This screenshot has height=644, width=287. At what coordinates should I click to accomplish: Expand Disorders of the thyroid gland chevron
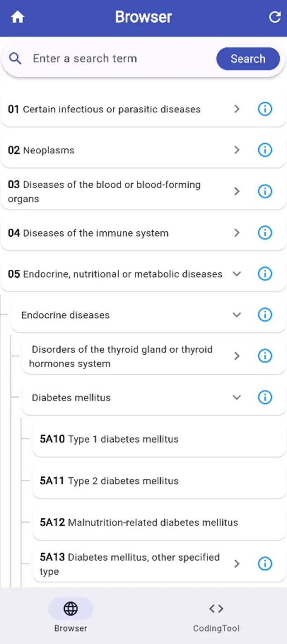click(x=237, y=356)
